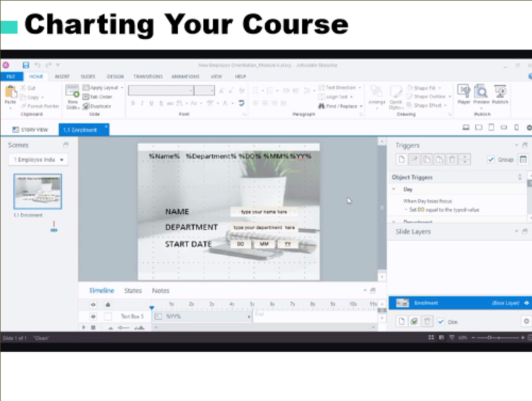Click the Save icon in quick access toolbar

click(x=26, y=65)
